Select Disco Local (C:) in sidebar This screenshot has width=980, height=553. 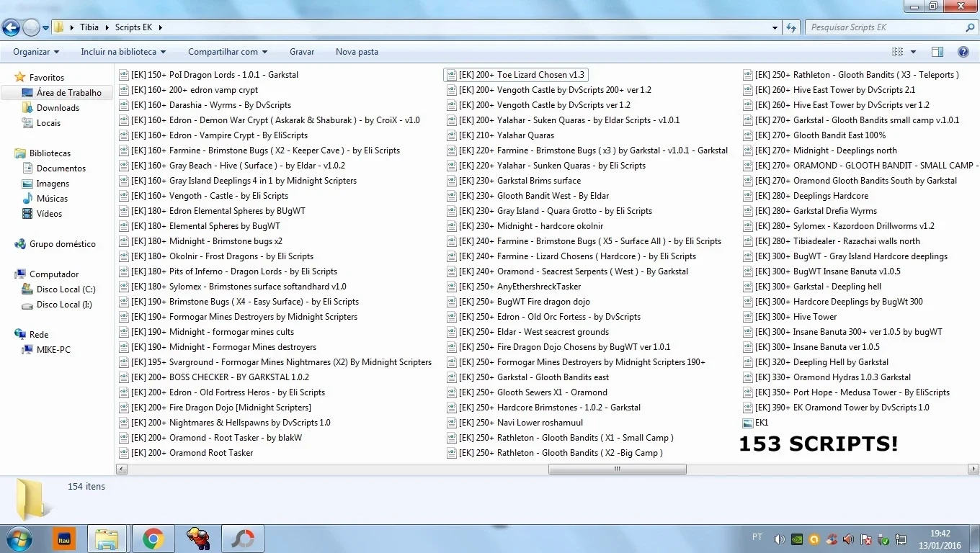pyautogui.click(x=66, y=289)
